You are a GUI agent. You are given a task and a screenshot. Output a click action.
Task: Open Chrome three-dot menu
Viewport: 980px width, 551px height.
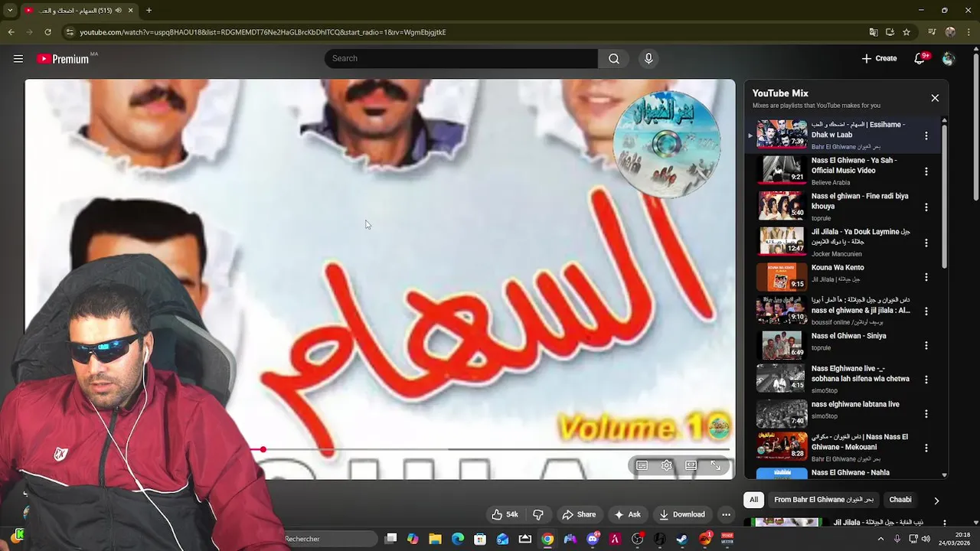coord(968,32)
